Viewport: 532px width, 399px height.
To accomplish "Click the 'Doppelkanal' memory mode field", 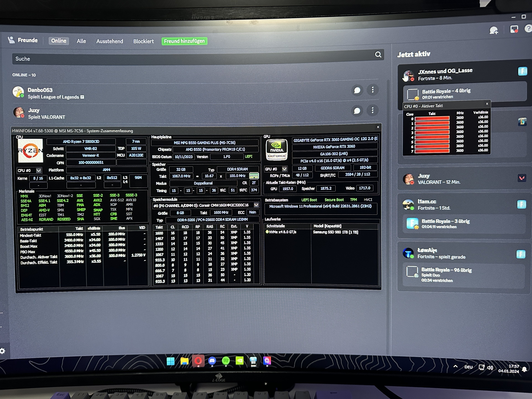I will pyautogui.click(x=203, y=183).
